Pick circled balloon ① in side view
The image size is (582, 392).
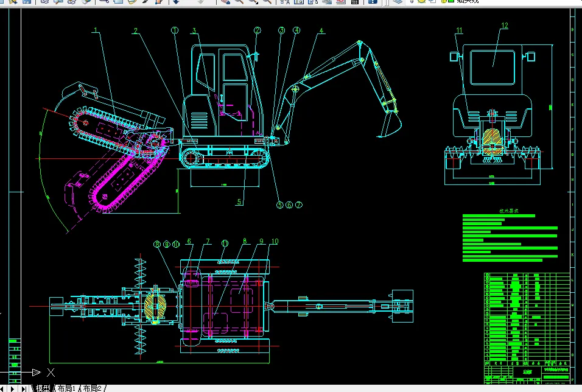(175, 30)
